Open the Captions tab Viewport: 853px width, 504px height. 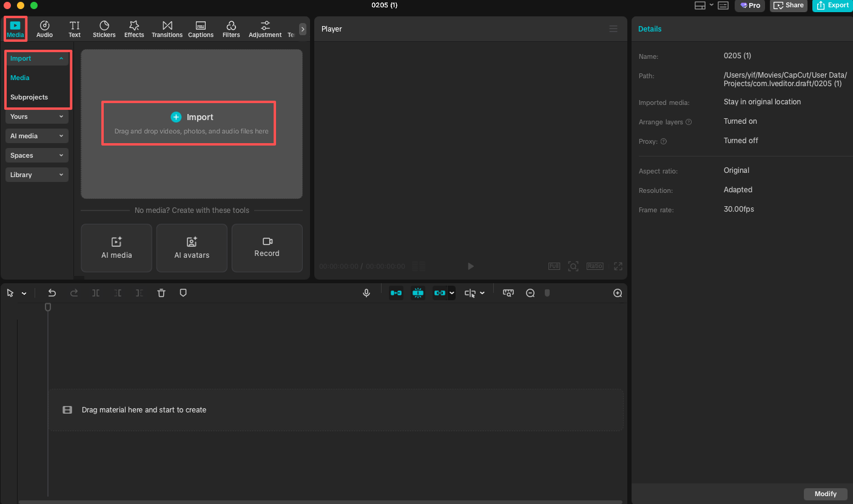point(201,29)
